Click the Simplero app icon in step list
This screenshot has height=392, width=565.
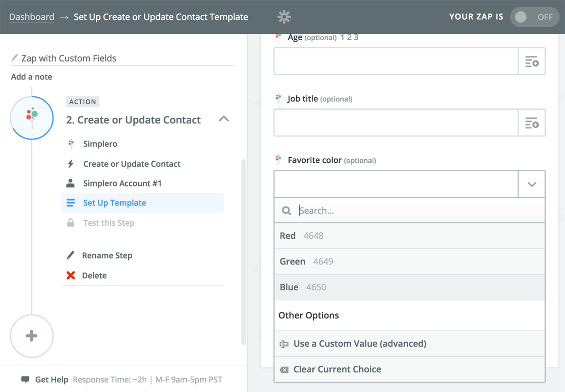pyautogui.click(x=71, y=144)
